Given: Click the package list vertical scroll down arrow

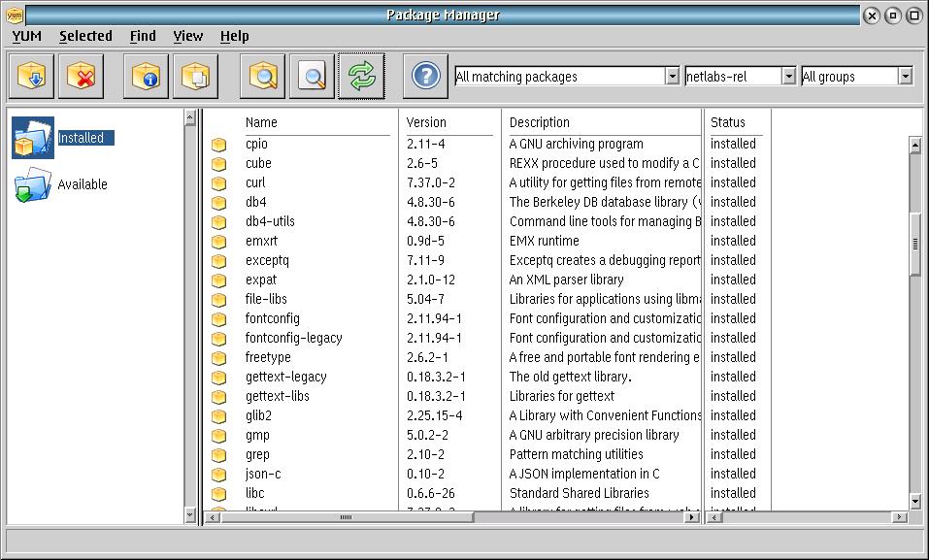Looking at the screenshot, I should tap(915, 502).
